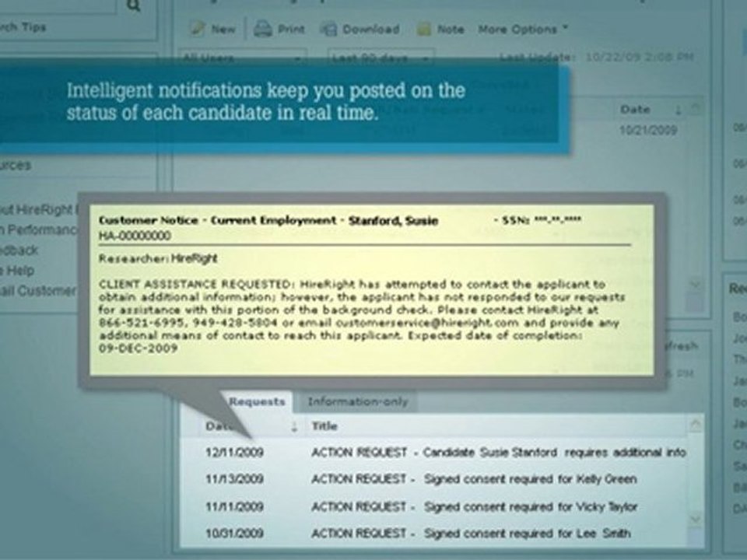Open the Last 90 days dropdown
This screenshot has width=747, height=560.
coord(381,58)
